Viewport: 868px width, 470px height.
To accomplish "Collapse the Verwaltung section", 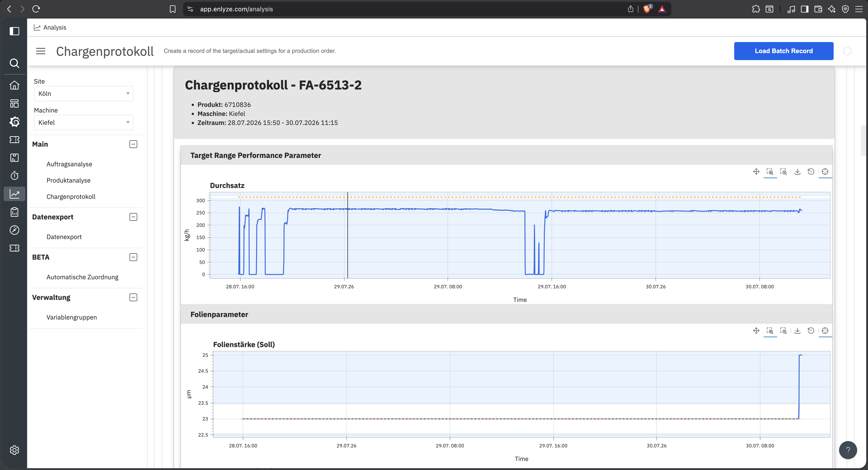I will tap(133, 297).
